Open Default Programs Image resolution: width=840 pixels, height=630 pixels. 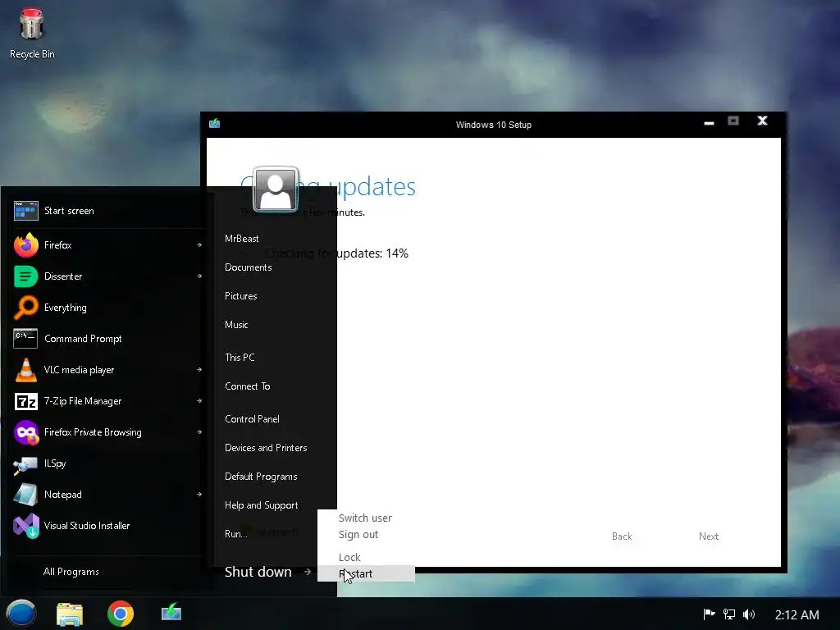[261, 477]
